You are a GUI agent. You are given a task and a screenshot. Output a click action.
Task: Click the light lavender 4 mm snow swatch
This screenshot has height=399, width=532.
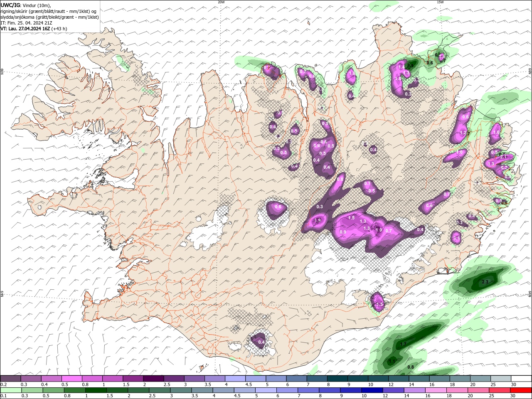point(234,379)
